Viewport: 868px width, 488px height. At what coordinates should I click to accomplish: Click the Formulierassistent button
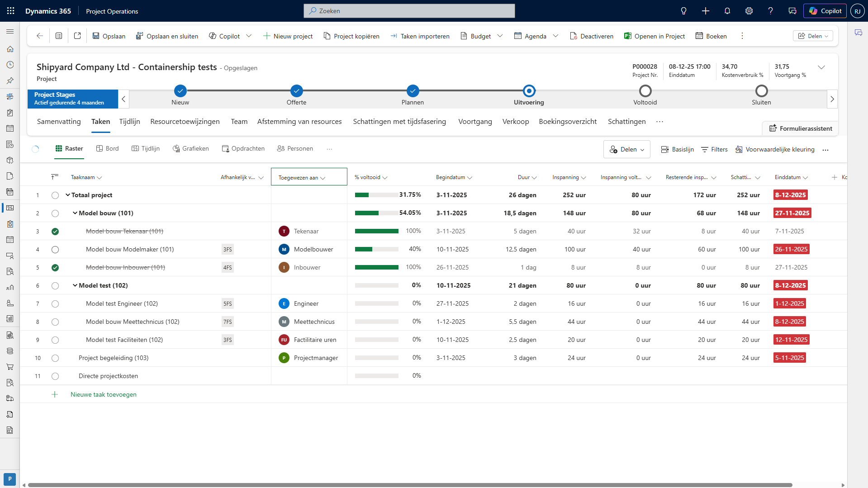(x=800, y=128)
